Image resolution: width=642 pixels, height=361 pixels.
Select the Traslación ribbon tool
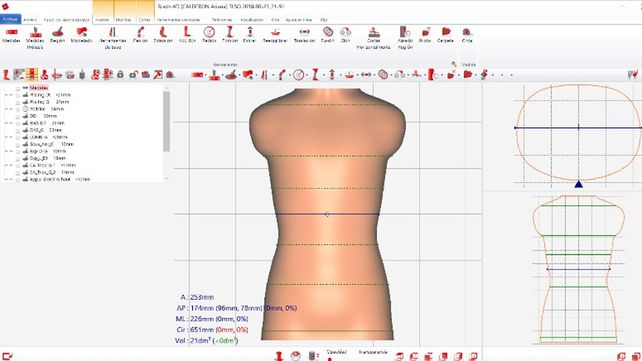coord(304,35)
